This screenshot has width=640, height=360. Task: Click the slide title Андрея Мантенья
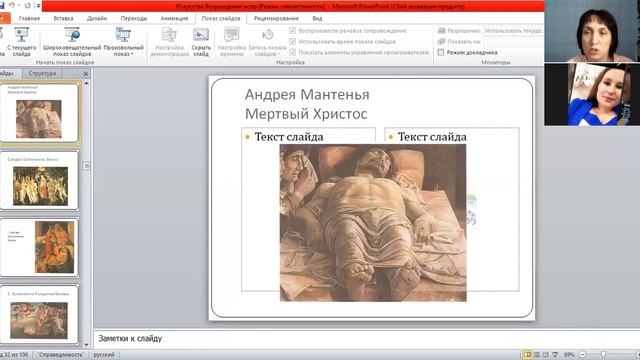click(307, 95)
